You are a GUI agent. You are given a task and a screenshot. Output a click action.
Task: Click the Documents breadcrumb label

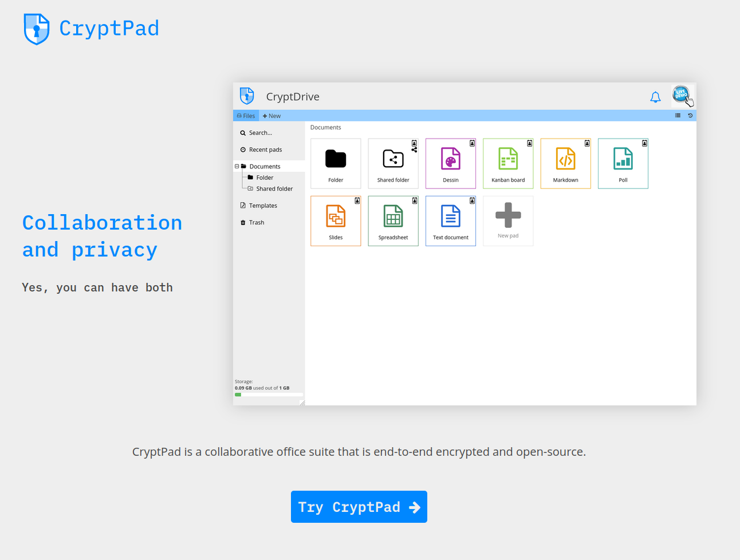(325, 128)
